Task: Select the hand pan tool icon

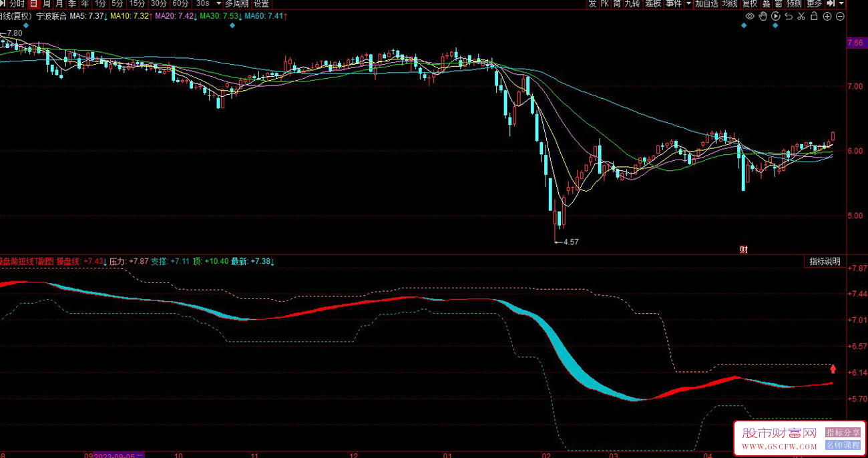Action: pyautogui.click(x=763, y=16)
